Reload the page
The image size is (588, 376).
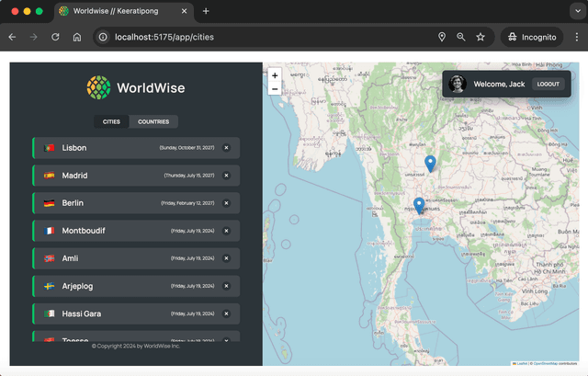pyautogui.click(x=56, y=37)
